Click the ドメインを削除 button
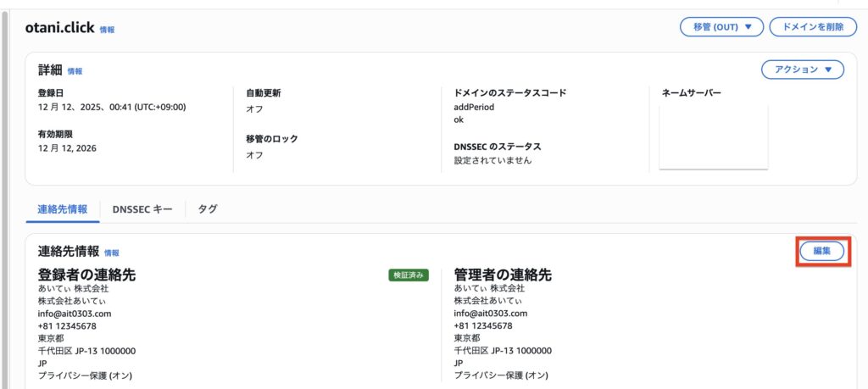This screenshot has width=868, height=389. coord(812,27)
